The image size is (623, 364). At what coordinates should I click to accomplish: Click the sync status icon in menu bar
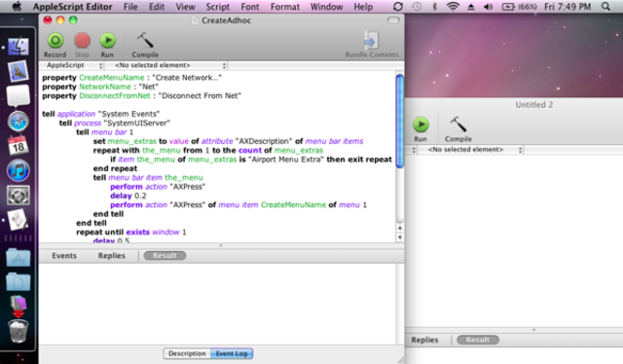pyautogui.click(x=398, y=7)
